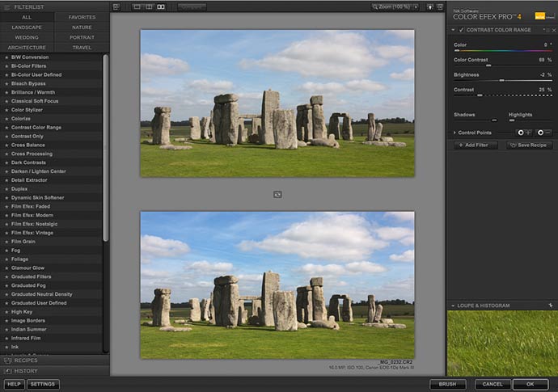Click the Contrast slider handle

point(480,95)
